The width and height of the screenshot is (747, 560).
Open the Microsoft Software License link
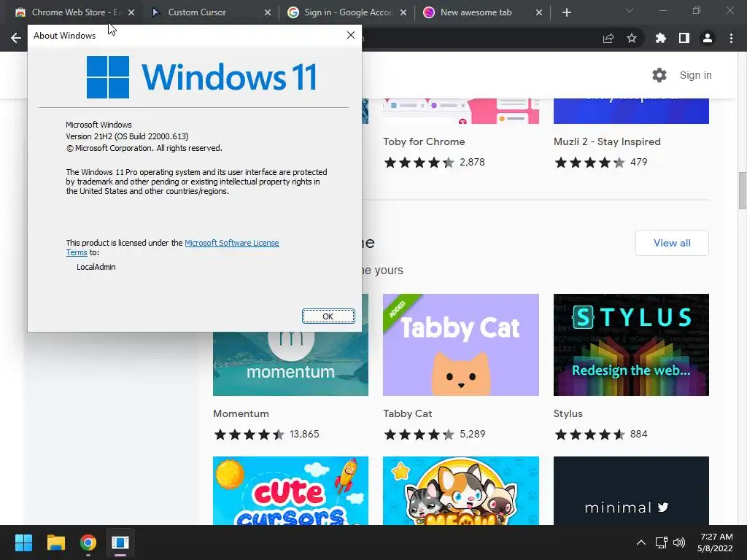pos(231,243)
